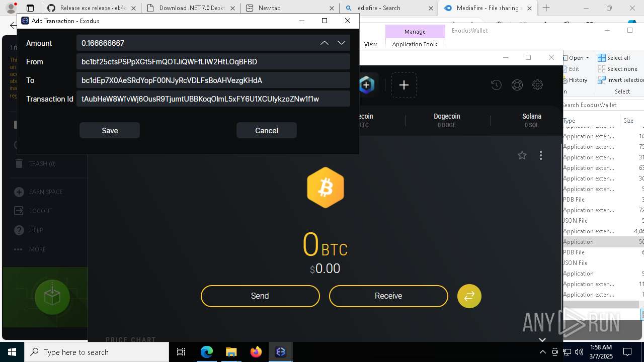Open Exodus settings gear icon
Screen dimensions: 644x362
pyautogui.click(x=537, y=85)
